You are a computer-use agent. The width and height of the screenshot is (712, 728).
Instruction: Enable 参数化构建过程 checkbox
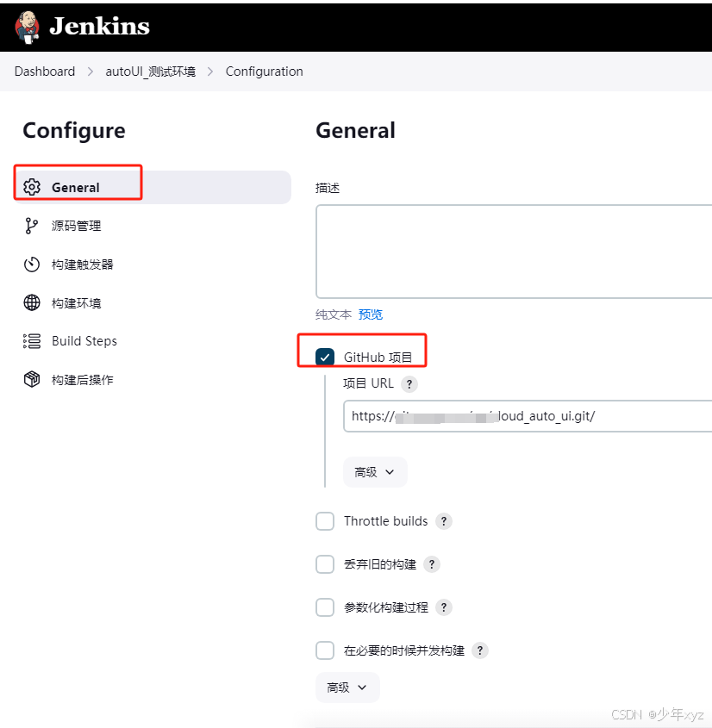(x=325, y=607)
